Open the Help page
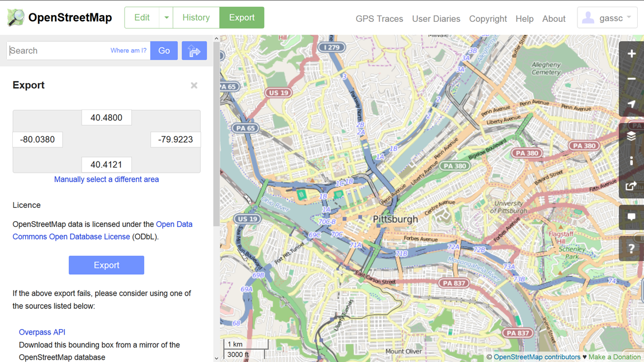Screen dimensions: 644x362 tap(524, 19)
